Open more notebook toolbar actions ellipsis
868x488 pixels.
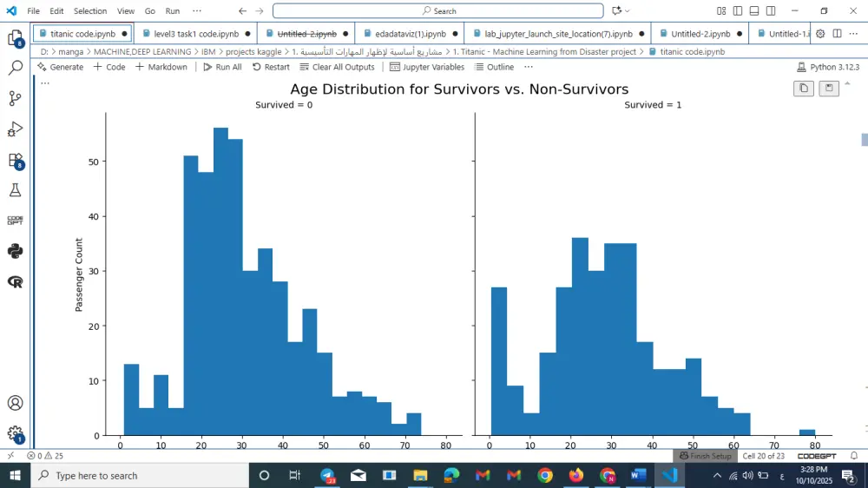coord(529,67)
